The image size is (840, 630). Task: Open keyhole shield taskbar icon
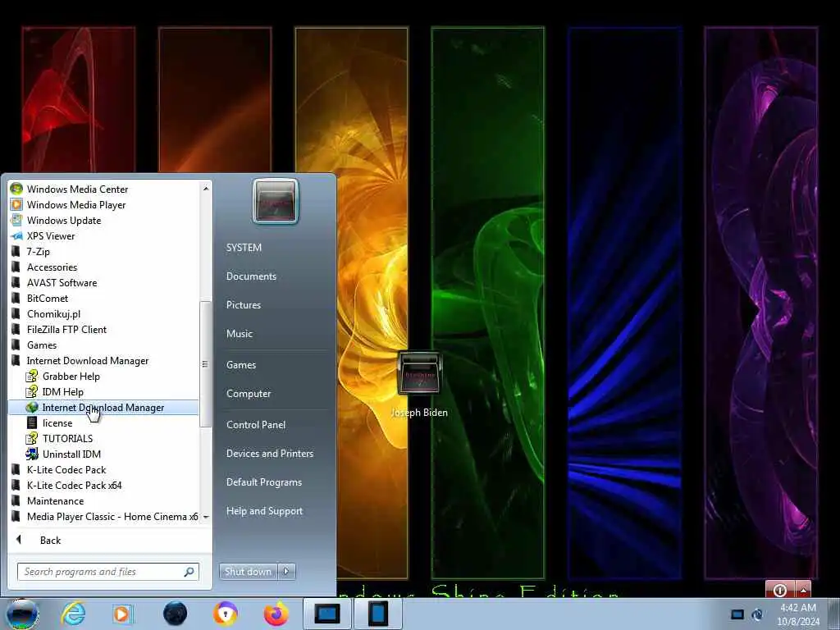click(226, 614)
